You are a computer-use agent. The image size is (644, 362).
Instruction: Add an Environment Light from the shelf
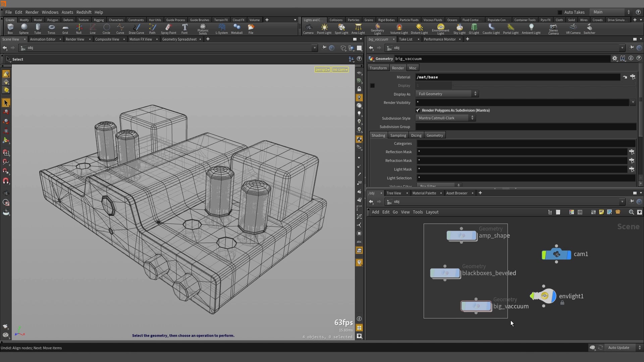pos(440,29)
